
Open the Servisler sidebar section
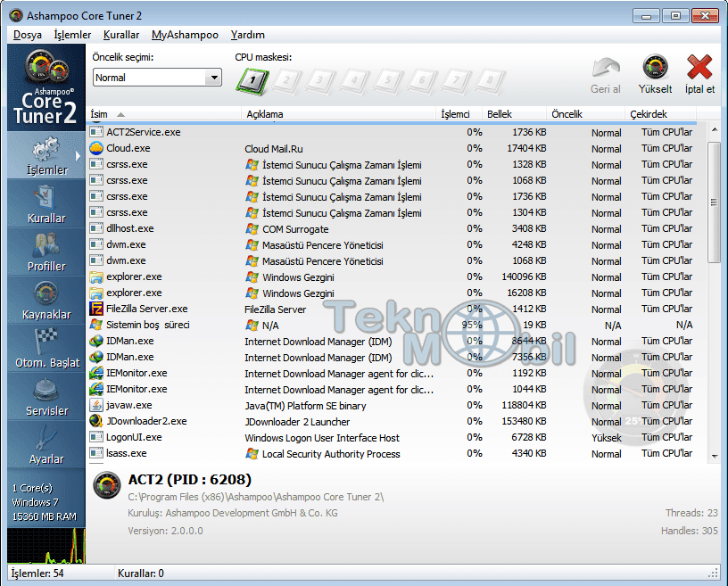tap(46, 398)
